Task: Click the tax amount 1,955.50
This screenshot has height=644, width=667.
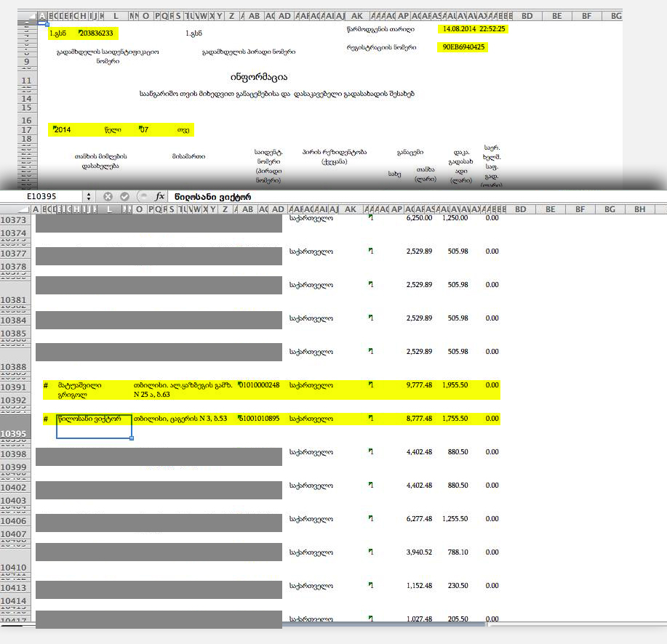Action: (455, 385)
